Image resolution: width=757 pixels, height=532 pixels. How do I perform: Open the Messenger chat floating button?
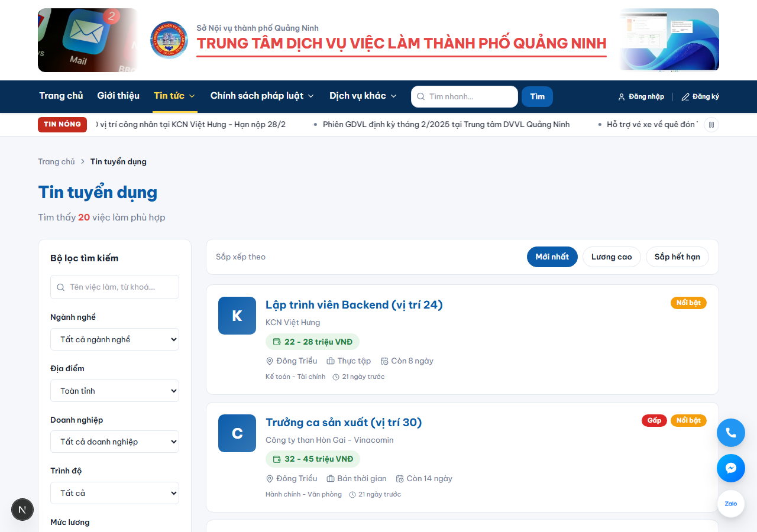click(731, 468)
